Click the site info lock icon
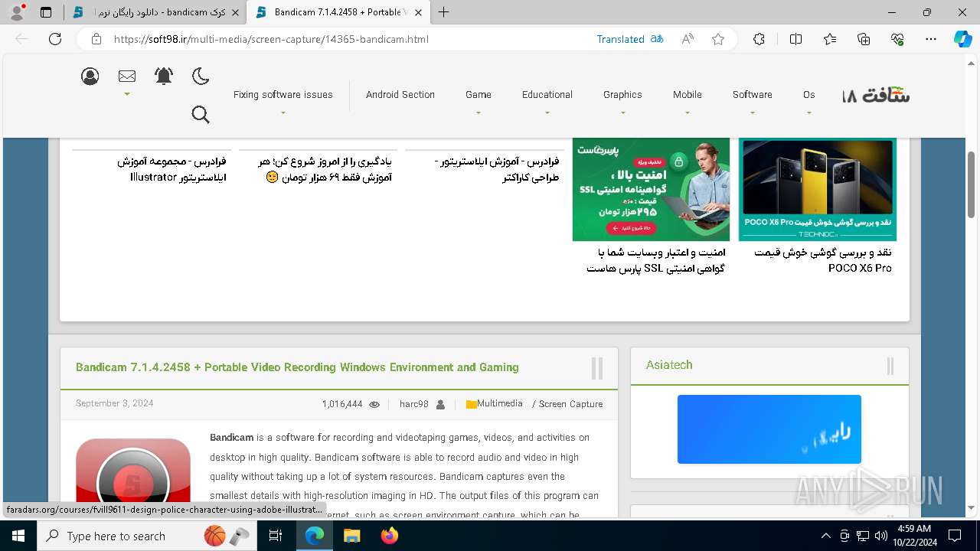Image resolution: width=980 pixels, height=551 pixels. (96, 39)
